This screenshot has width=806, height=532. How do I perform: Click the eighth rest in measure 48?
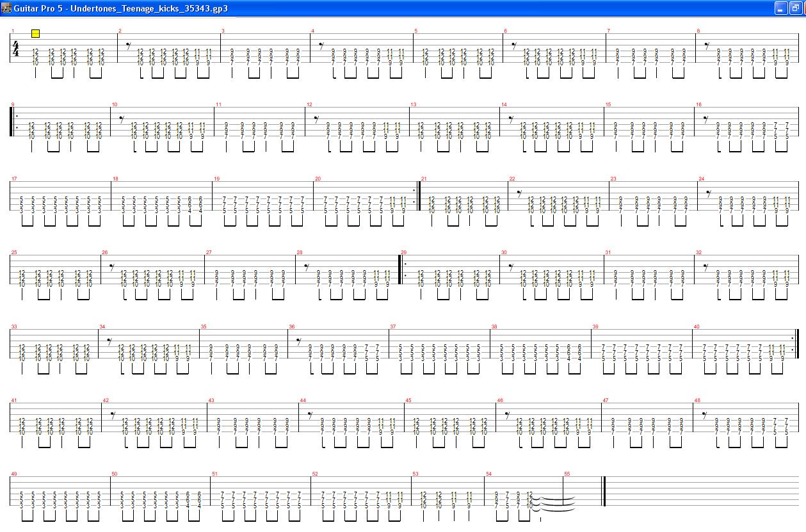[704, 414]
